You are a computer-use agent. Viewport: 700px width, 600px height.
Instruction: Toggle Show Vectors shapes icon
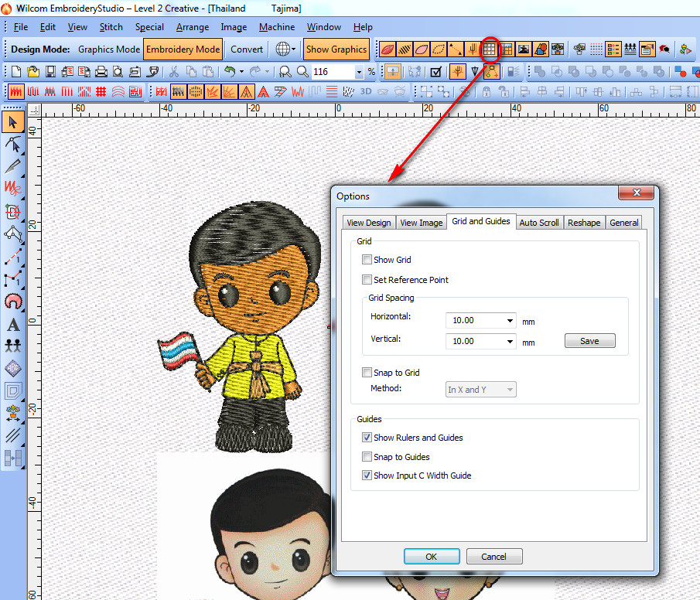tap(540, 49)
